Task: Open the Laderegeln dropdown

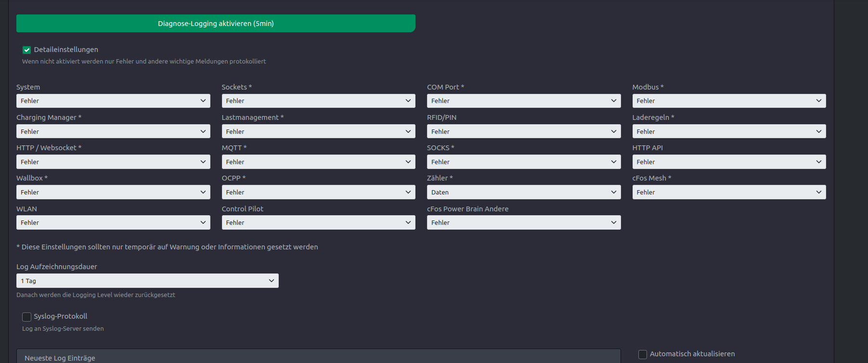Action: 729,131
